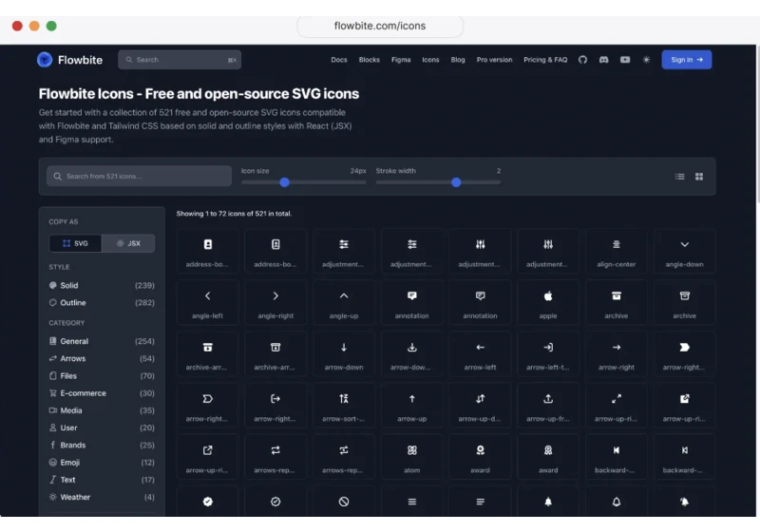This screenshot has width=760, height=532.
Task: Filter by E-commerce category
Action: click(102, 393)
